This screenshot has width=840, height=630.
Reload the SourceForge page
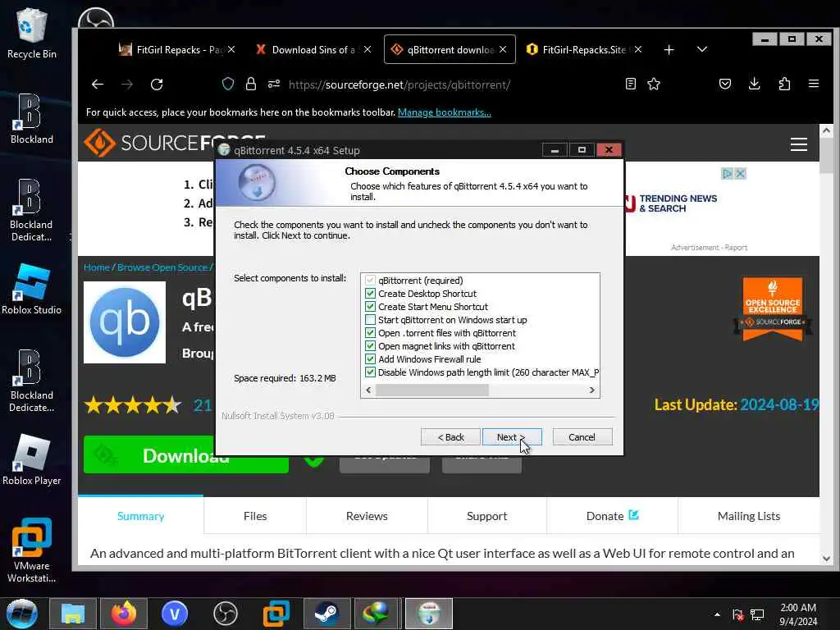tap(157, 84)
